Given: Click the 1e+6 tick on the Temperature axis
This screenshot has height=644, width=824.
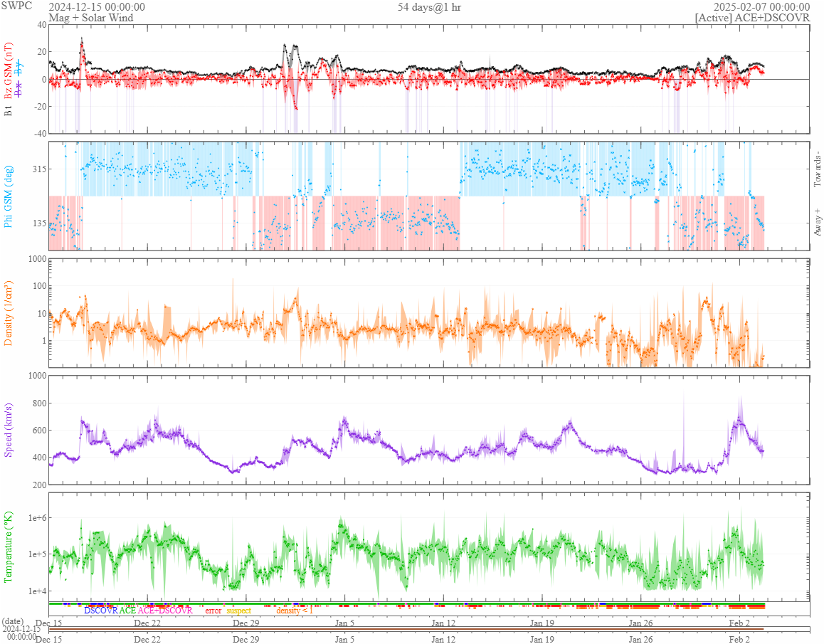Looking at the screenshot, I should coord(37,518).
